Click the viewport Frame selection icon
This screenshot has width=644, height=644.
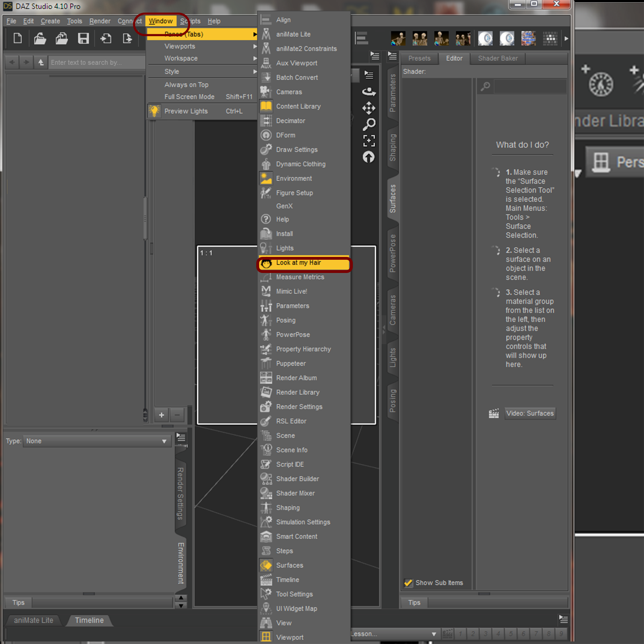point(369,141)
